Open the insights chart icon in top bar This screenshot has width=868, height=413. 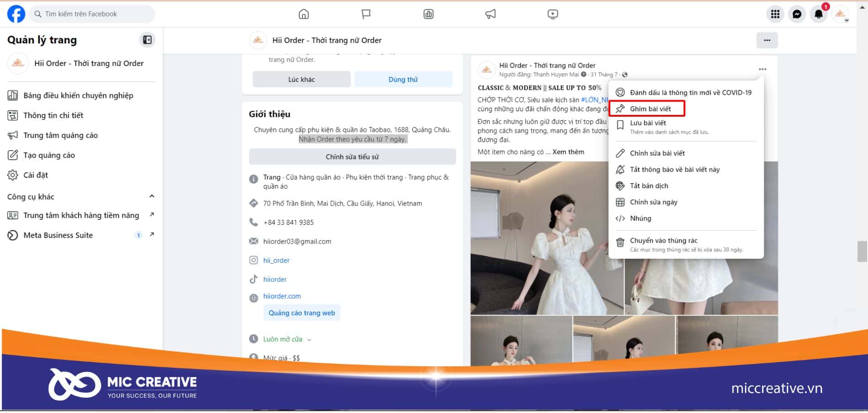[x=428, y=14]
